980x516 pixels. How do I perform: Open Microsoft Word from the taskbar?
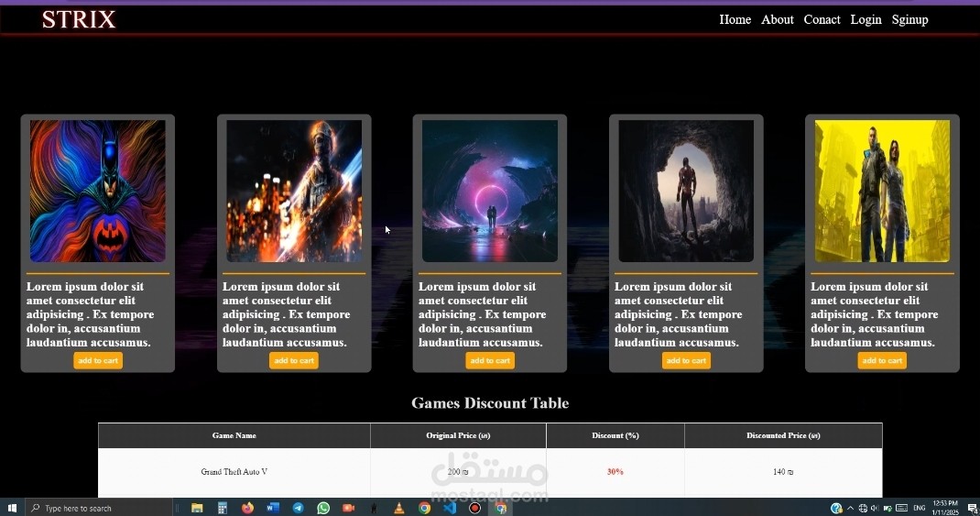(273, 508)
